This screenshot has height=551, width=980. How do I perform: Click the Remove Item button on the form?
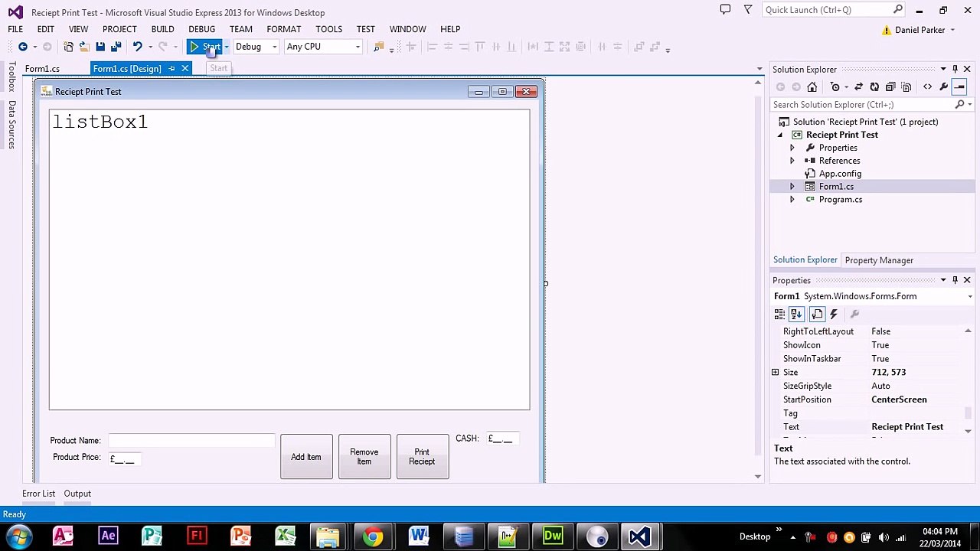pyautogui.click(x=364, y=457)
